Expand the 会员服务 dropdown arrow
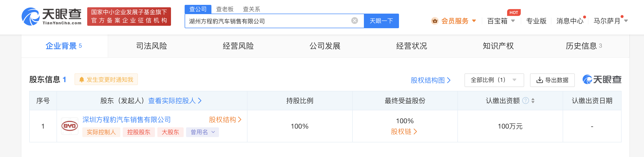This screenshot has height=157, width=644. [x=474, y=21]
